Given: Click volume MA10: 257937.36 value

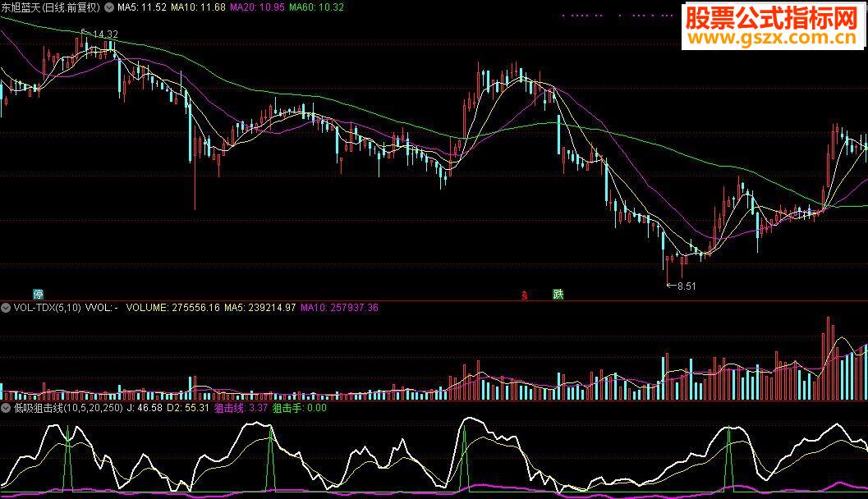Looking at the screenshot, I should point(339,308).
